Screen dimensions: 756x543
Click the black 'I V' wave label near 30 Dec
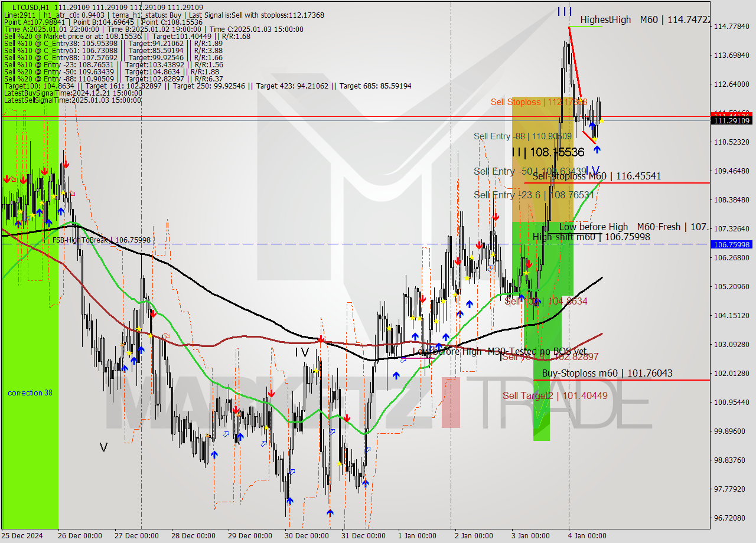coord(302,352)
